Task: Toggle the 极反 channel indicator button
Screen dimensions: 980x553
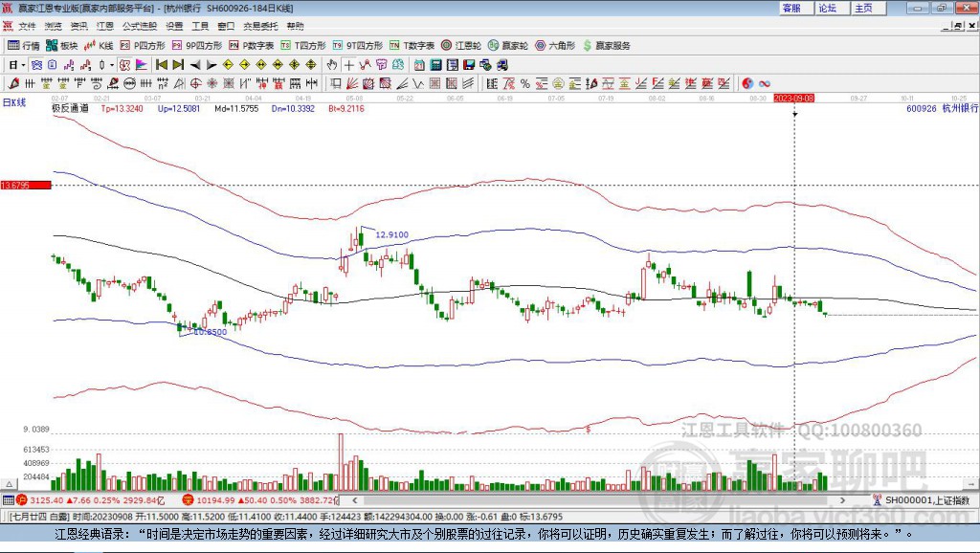Action: click(70, 108)
